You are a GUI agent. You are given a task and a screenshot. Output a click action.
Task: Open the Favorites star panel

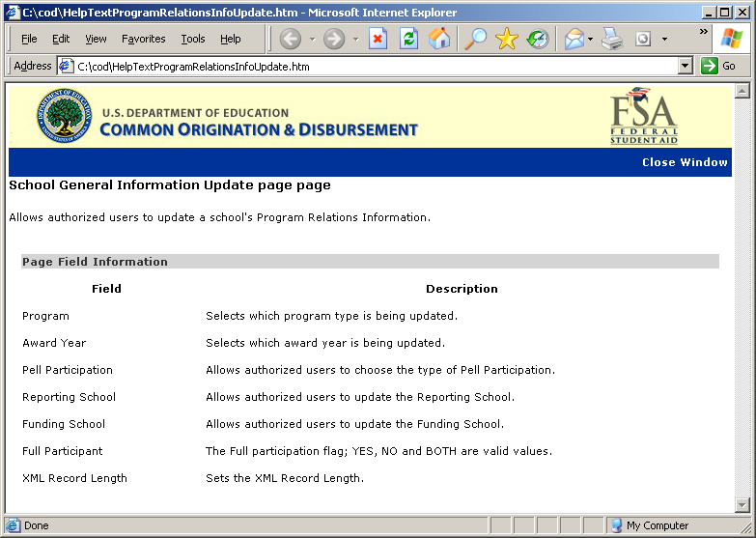506,39
